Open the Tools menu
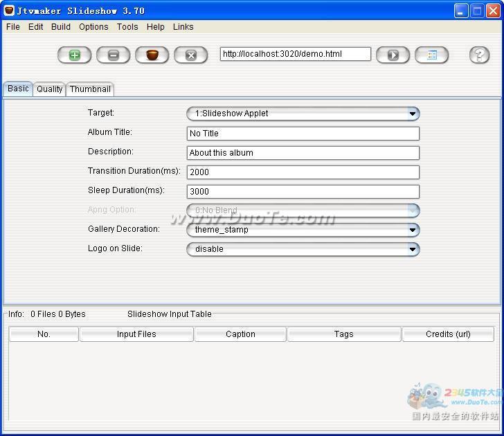 click(127, 27)
